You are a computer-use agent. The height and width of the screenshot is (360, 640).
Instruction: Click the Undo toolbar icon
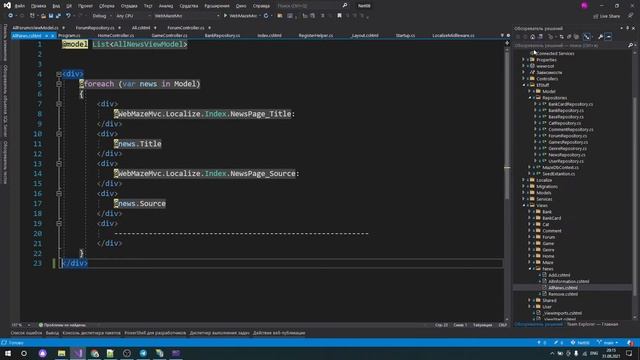tap(68, 16)
